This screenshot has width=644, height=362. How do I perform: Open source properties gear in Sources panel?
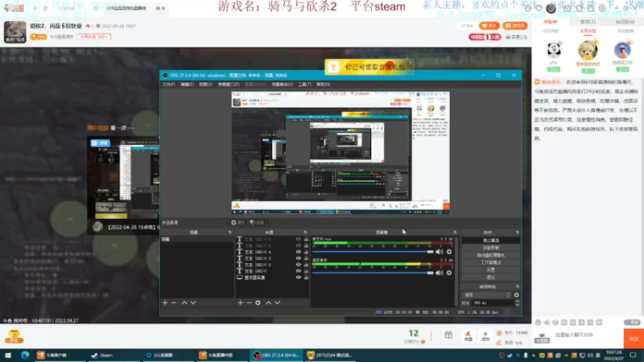(x=258, y=303)
